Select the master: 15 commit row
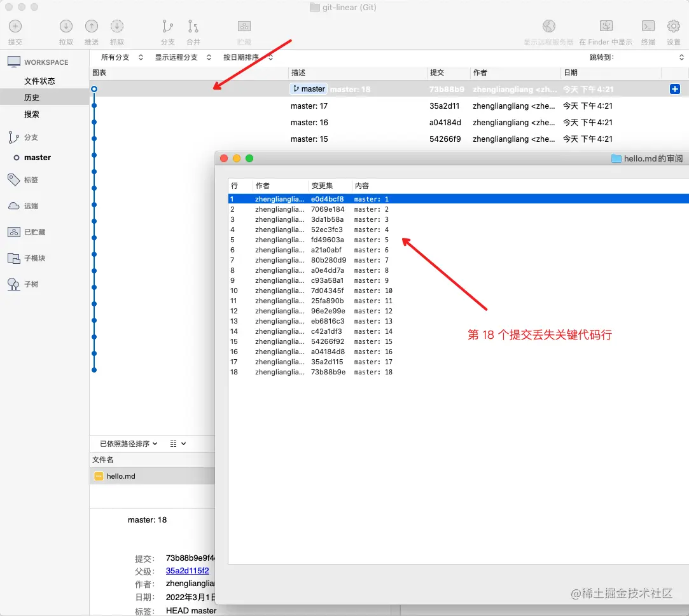The width and height of the screenshot is (689, 616). point(389,139)
